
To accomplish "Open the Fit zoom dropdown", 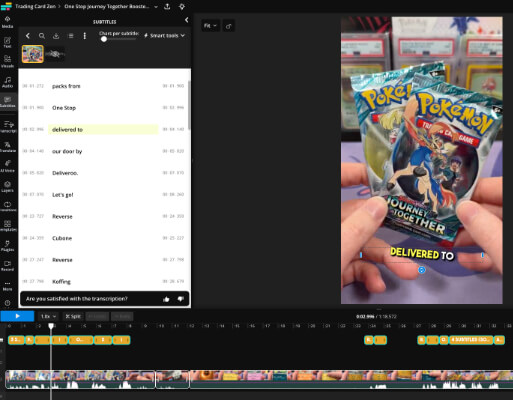I will tap(210, 26).
